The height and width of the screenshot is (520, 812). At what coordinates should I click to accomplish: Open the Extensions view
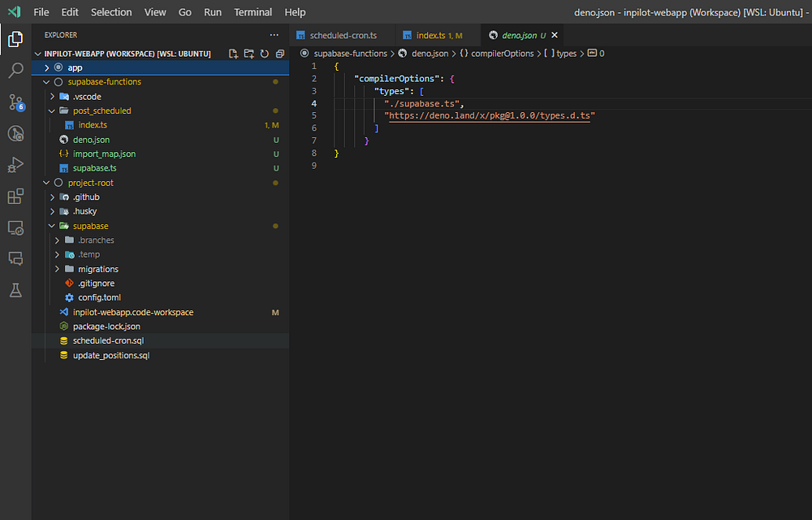click(15, 197)
